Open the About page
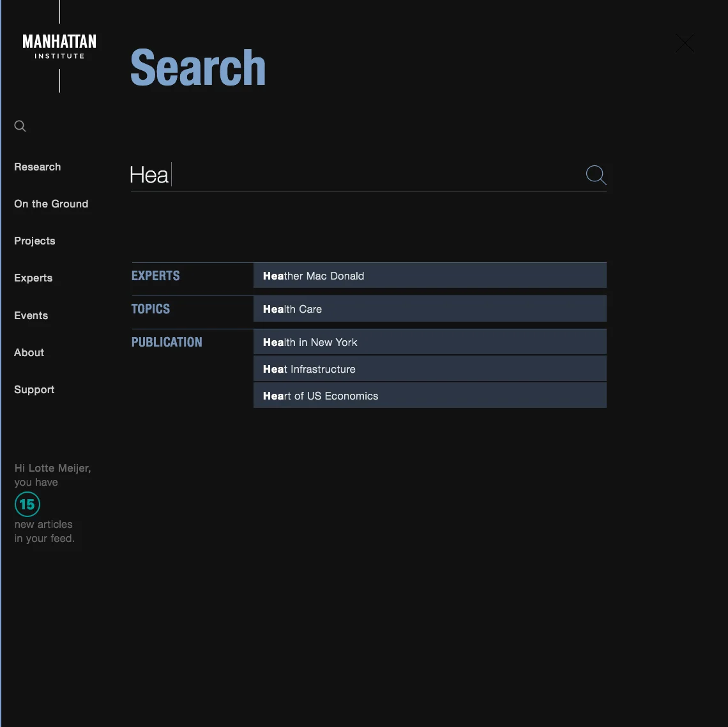 click(x=29, y=352)
